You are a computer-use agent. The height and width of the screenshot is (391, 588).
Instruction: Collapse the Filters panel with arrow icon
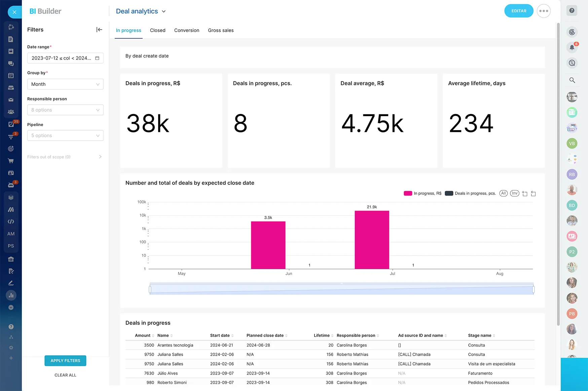click(99, 30)
